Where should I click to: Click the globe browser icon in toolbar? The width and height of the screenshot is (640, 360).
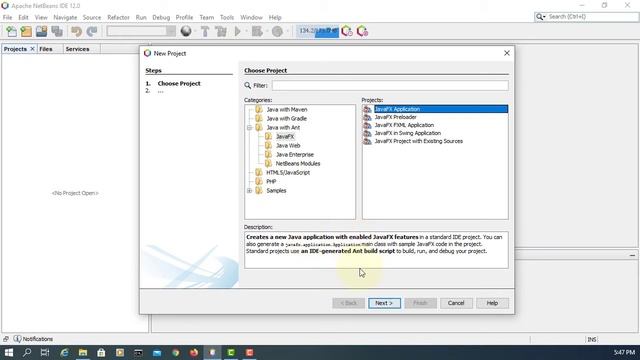186,31
